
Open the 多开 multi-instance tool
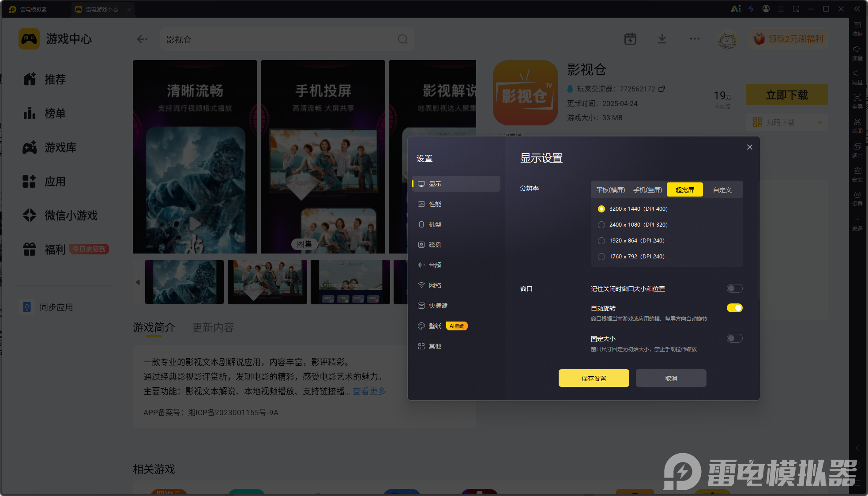[x=857, y=150]
